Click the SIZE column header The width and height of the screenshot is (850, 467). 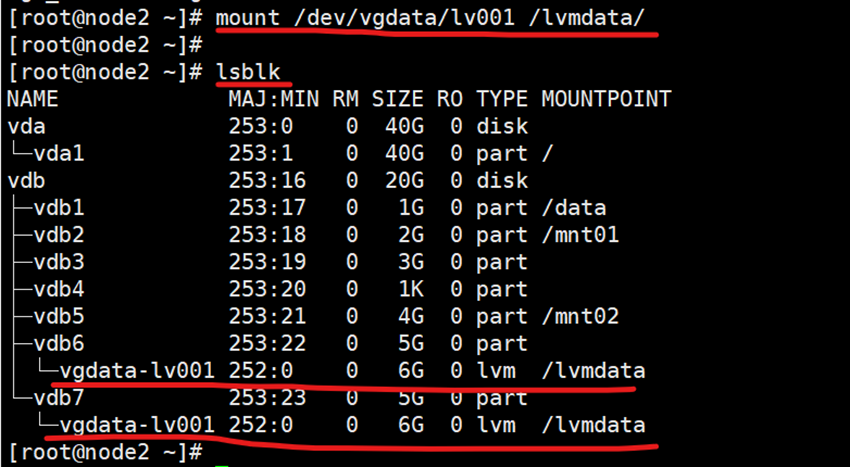pos(398,99)
